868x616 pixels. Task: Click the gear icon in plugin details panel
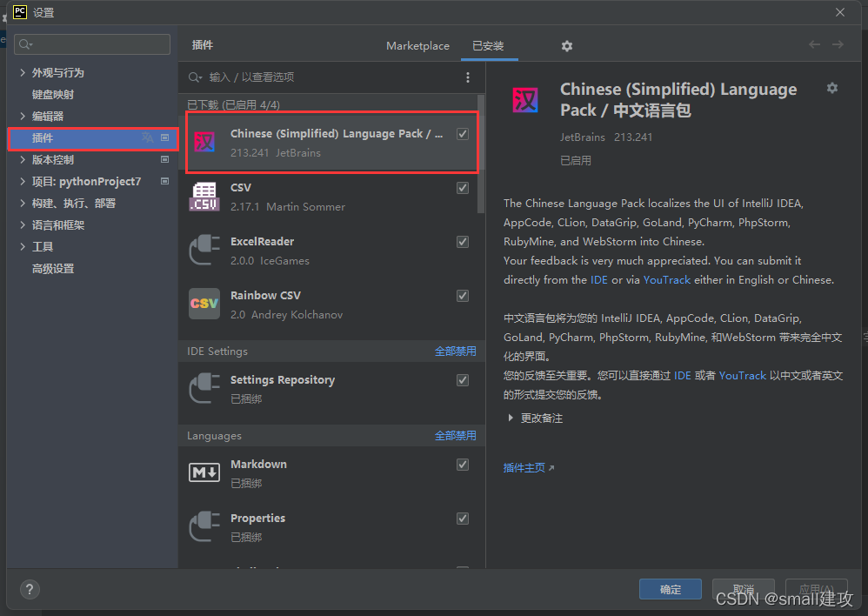point(832,87)
